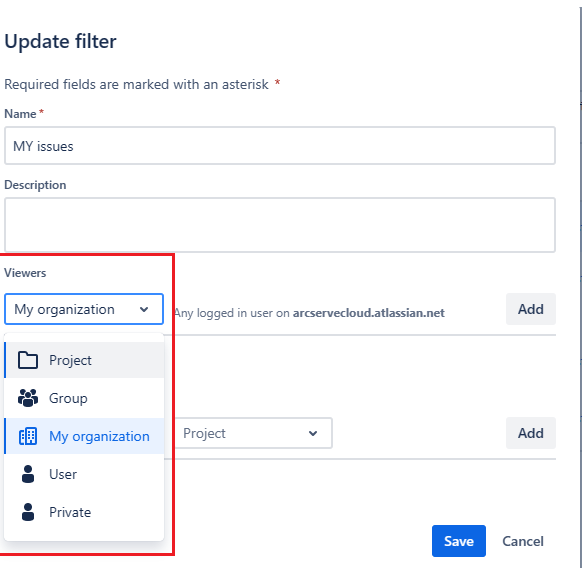Open the lower Project dropdown
582x568 pixels.
(x=254, y=433)
